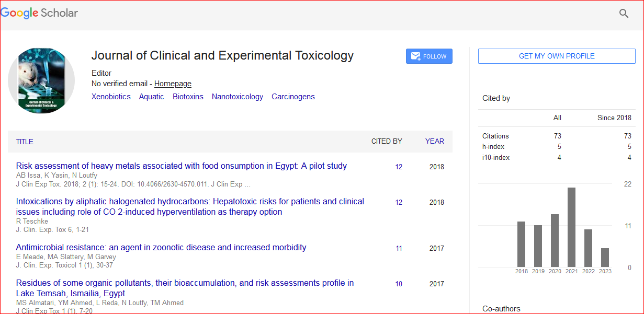
Task: Sort articles by Year column header
Action: point(434,141)
